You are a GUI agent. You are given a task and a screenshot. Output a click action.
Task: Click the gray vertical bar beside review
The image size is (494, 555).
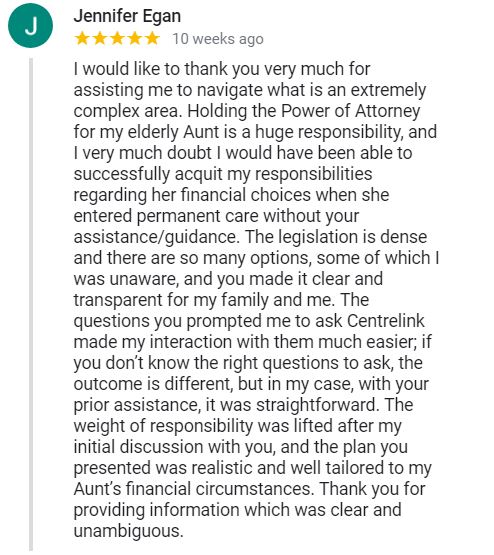tap(31, 304)
